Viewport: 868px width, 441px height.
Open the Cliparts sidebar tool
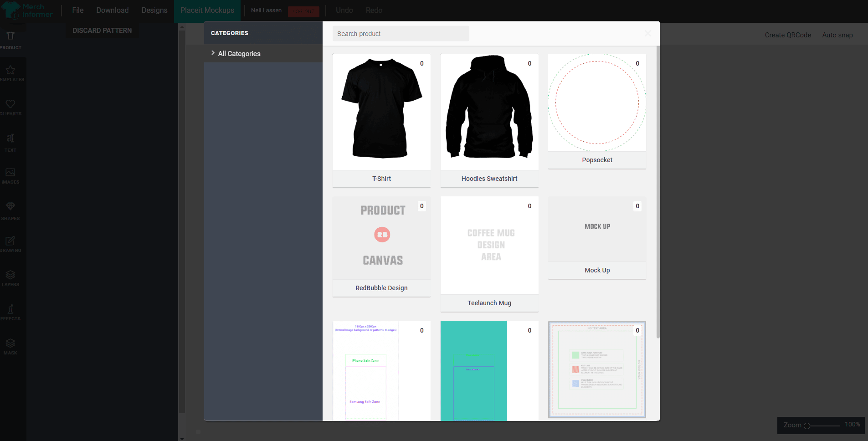click(x=10, y=108)
